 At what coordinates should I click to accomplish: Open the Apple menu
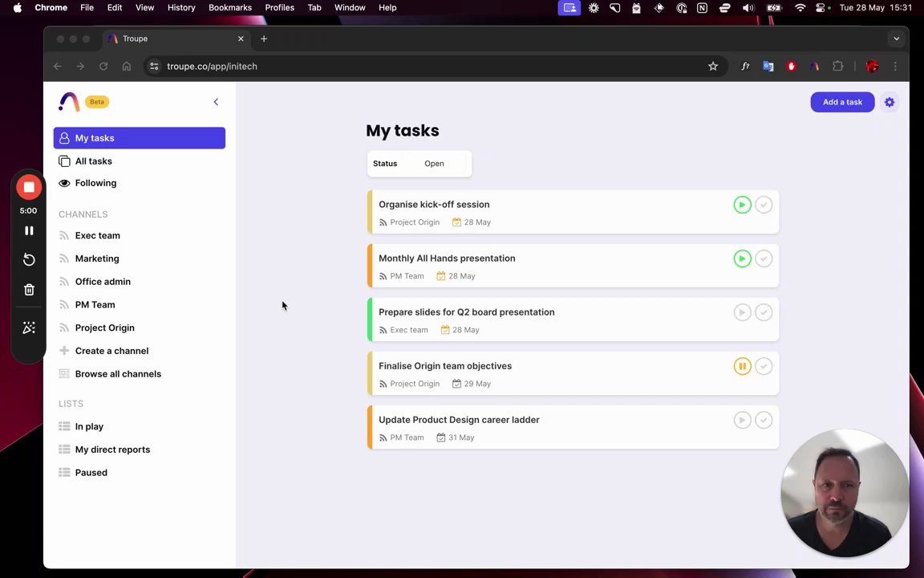(17, 8)
